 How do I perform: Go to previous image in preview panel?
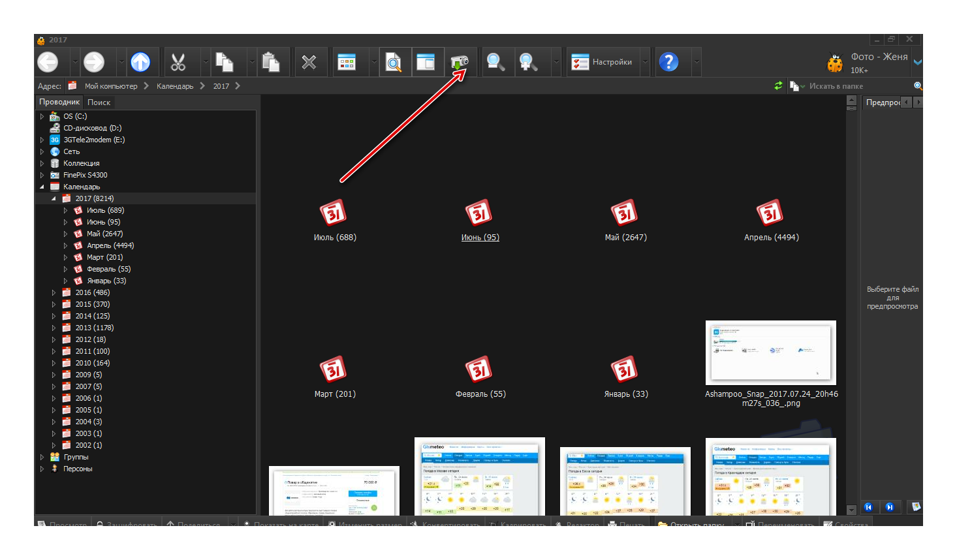click(x=868, y=506)
